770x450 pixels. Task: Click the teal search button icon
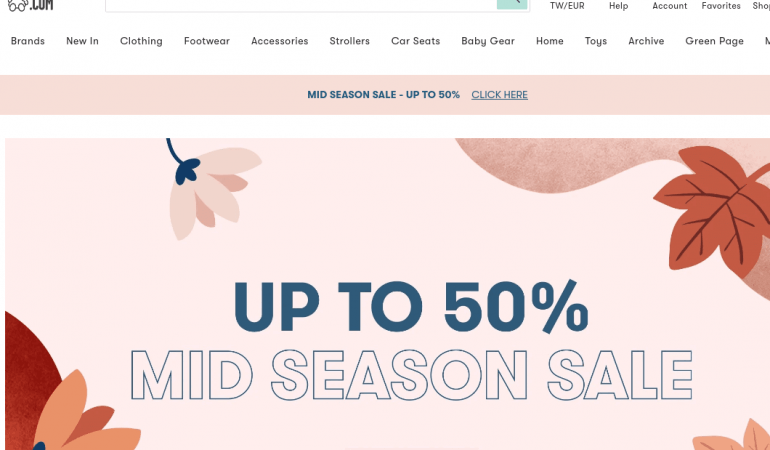tap(512, 4)
